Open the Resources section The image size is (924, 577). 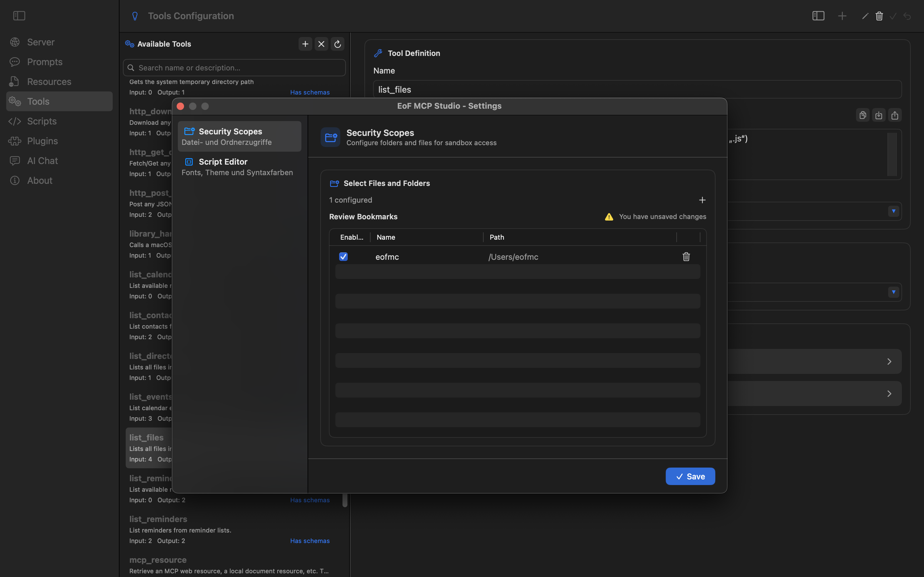[x=59, y=82]
